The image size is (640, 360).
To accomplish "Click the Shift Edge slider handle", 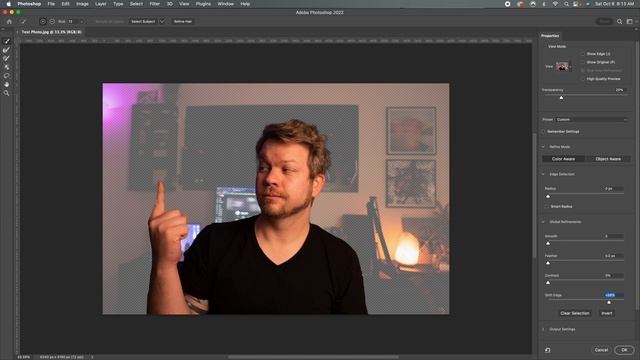I will click(x=609, y=302).
